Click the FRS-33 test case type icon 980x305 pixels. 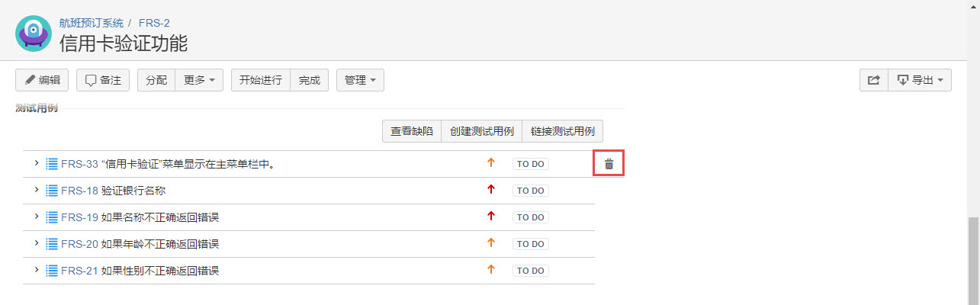52,164
